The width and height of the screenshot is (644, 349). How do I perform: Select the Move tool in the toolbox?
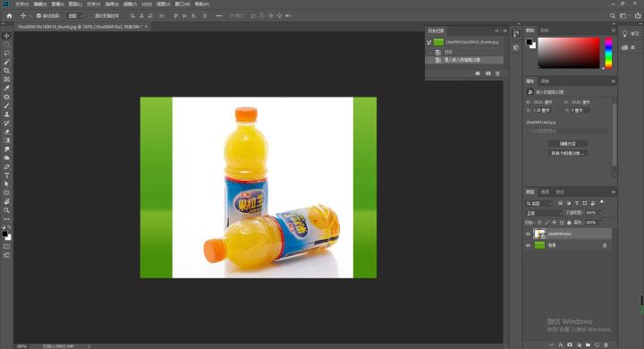pyautogui.click(x=6, y=36)
